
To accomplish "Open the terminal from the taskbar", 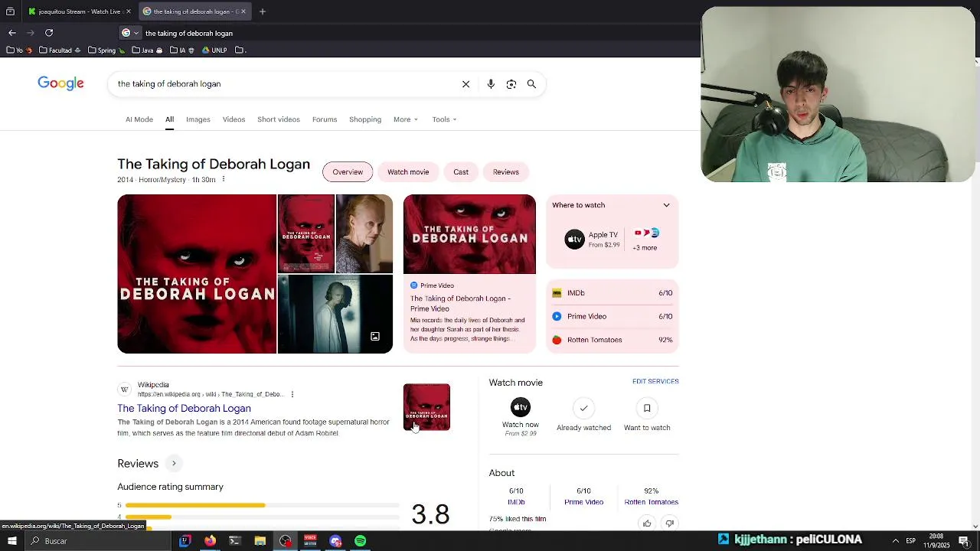I will click(235, 541).
